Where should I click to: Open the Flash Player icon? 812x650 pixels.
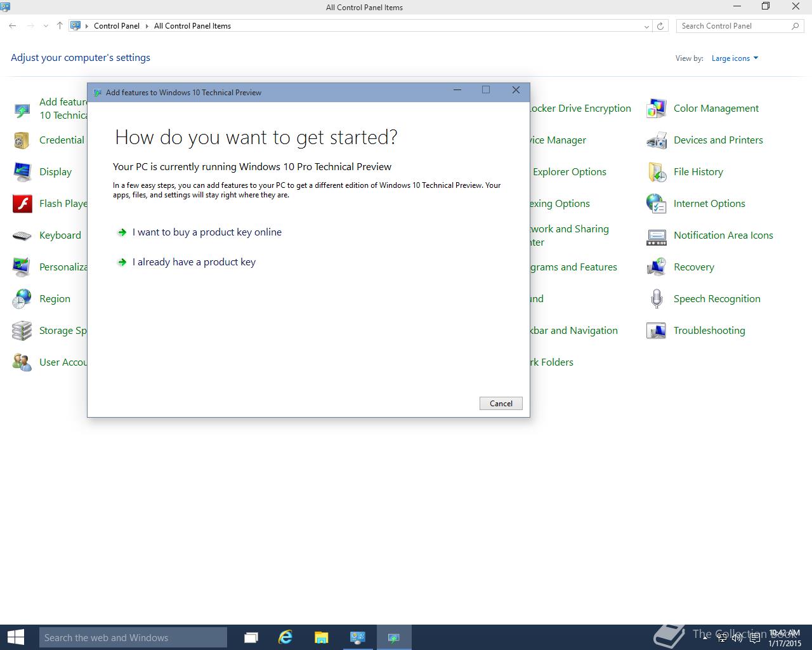22,204
